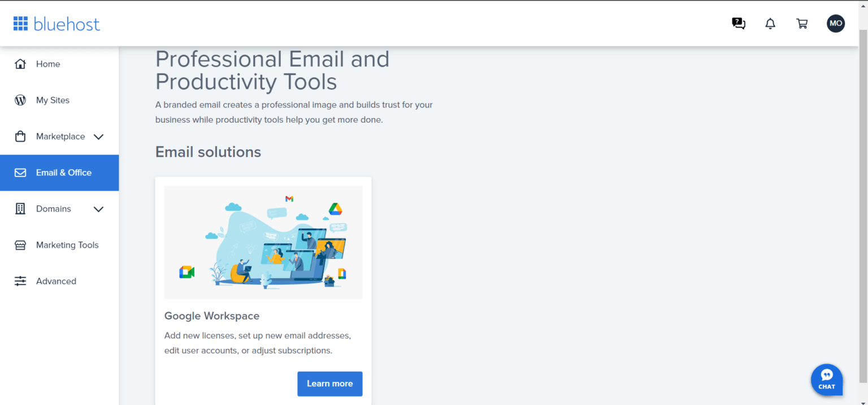This screenshot has width=868, height=405.
Task: Open the floating CHAT button
Action: click(827, 380)
